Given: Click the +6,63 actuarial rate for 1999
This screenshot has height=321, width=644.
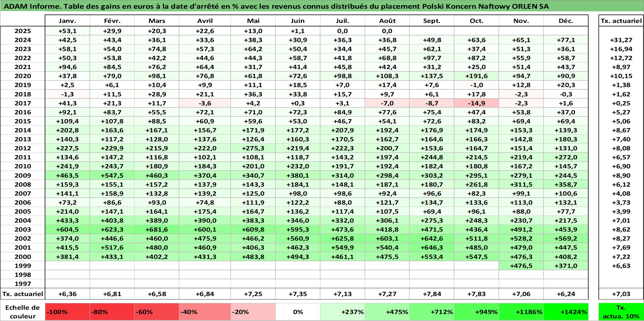Looking at the screenshot, I should (621, 266).
